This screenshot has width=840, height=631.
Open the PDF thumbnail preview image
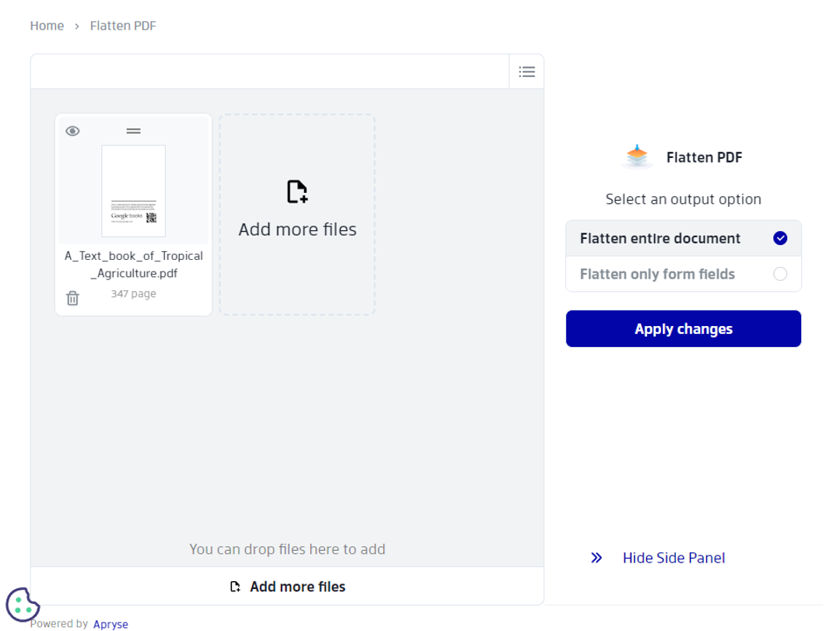pyautogui.click(x=133, y=191)
